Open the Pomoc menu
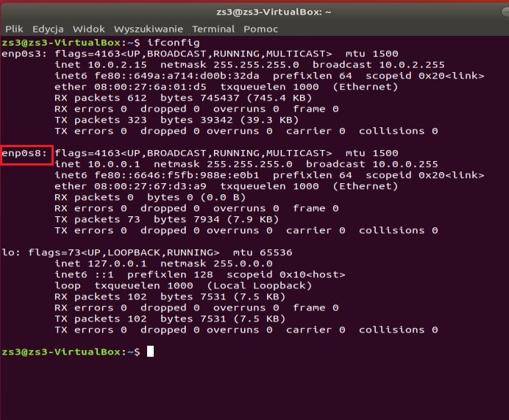This screenshot has height=420, width=509. point(260,29)
